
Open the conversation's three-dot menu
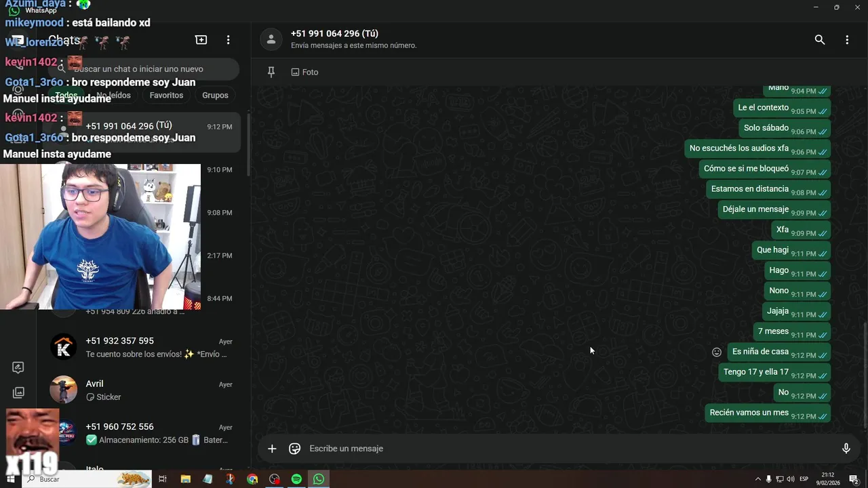tap(847, 40)
